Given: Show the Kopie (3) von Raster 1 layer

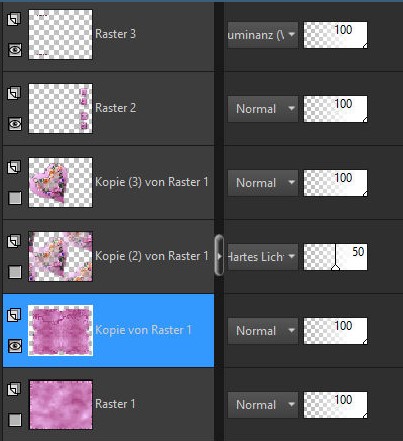Looking at the screenshot, I should (x=15, y=198).
